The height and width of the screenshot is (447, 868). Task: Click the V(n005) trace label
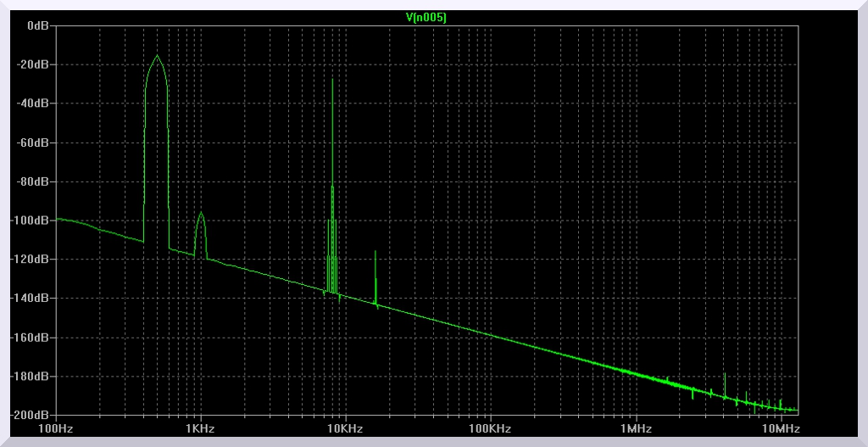click(426, 17)
